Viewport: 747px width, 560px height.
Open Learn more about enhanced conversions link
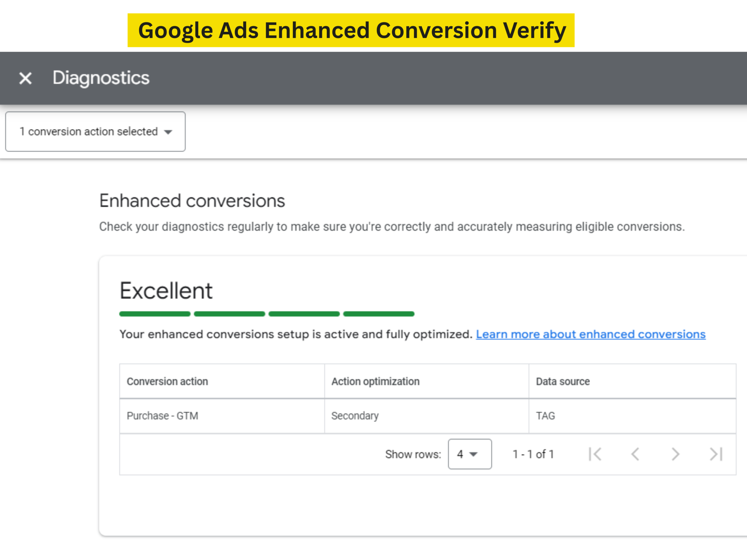coord(591,334)
